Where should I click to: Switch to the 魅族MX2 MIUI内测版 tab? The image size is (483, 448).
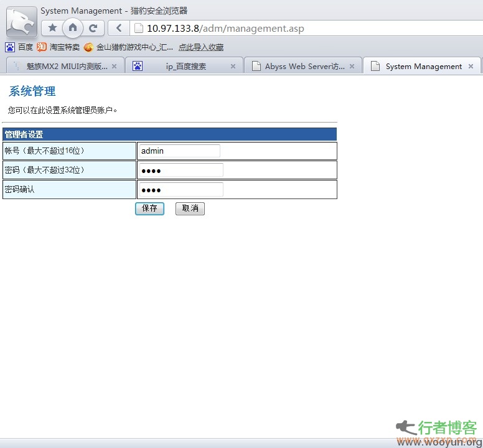coord(65,66)
